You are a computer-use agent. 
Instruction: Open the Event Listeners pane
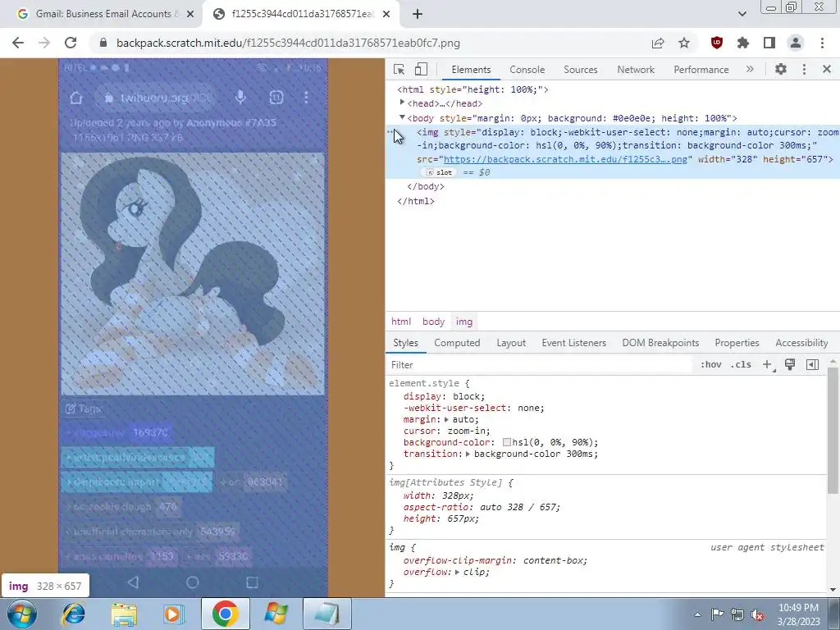573,343
